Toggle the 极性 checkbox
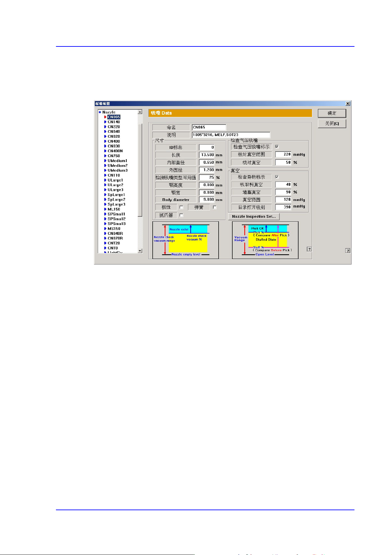Image resolution: width=392 pixels, height=555 pixels. point(181,207)
